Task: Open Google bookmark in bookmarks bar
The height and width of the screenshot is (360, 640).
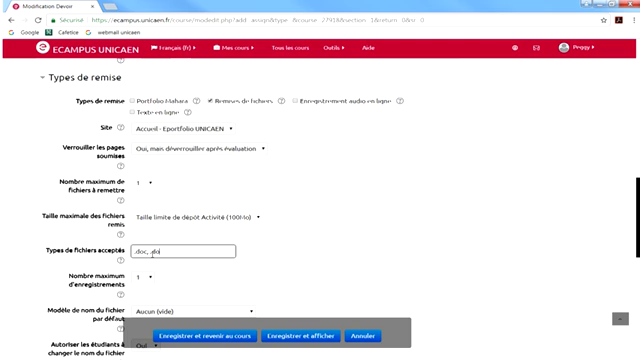Action: (x=24, y=32)
